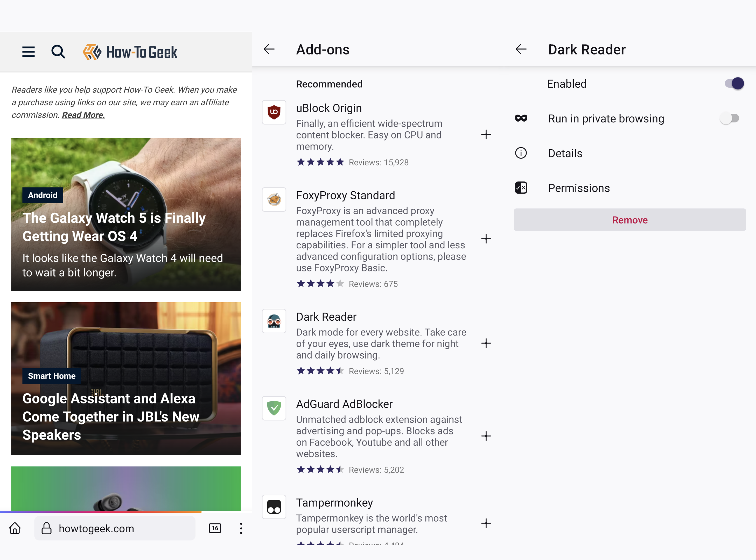Open the three-dot browser menu
Screen dimensions: 756x560
point(241,528)
